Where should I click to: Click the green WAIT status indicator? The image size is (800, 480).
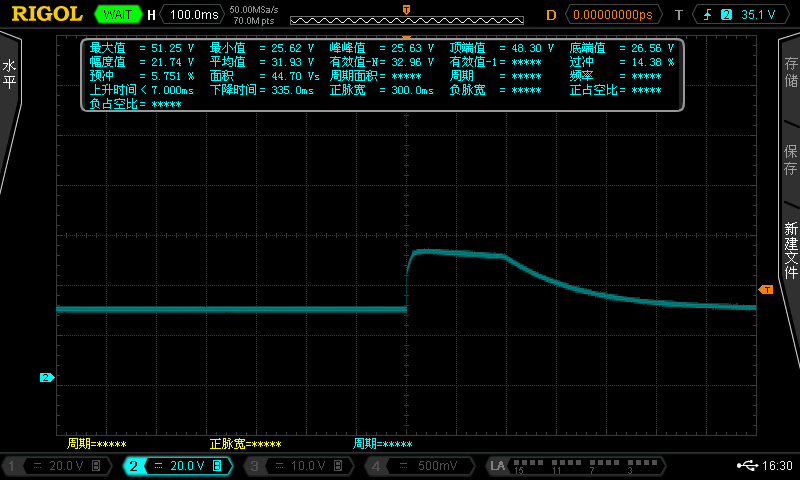pos(118,15)
